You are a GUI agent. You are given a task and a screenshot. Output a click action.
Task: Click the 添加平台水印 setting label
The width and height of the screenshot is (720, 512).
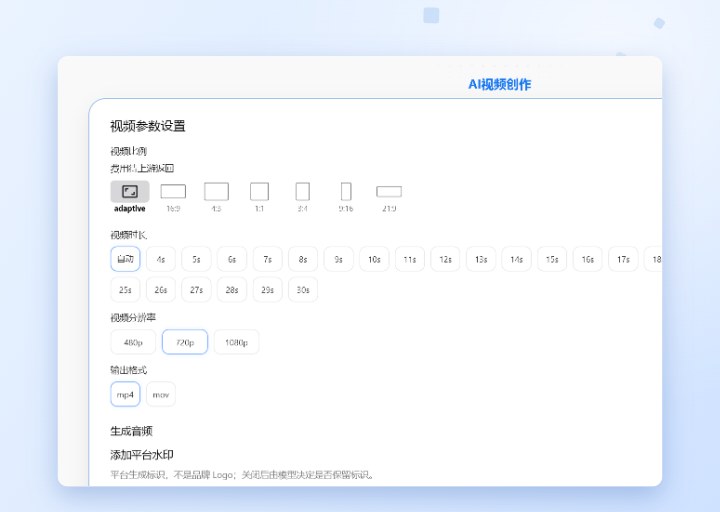pos(142,455)
